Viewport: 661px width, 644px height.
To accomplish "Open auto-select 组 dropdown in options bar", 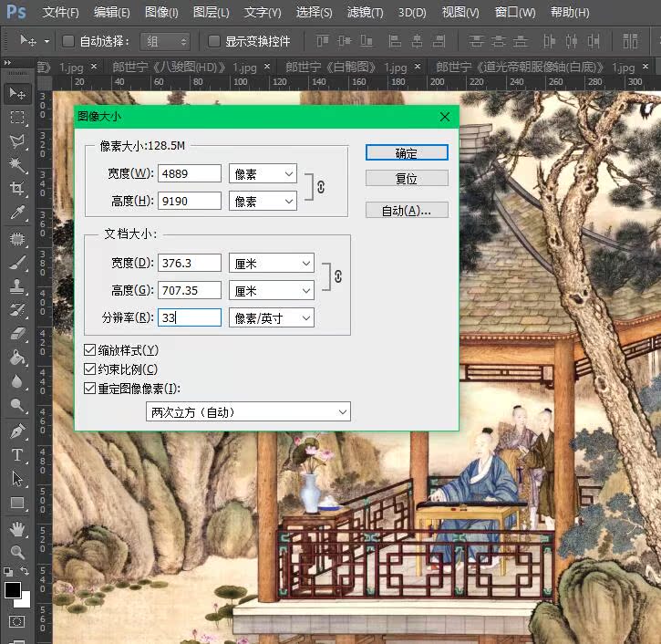I will coord(165,41).
